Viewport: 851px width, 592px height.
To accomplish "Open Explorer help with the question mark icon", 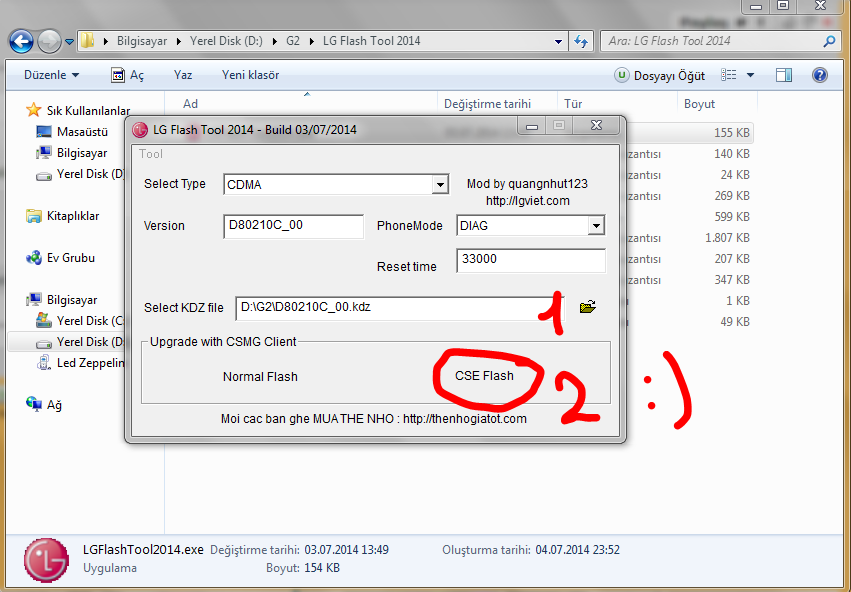I will tap(820, 75).
